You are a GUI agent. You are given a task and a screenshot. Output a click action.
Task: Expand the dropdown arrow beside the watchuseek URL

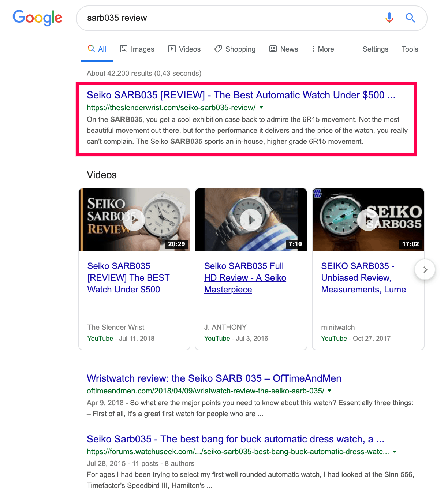tap(395, 452)
